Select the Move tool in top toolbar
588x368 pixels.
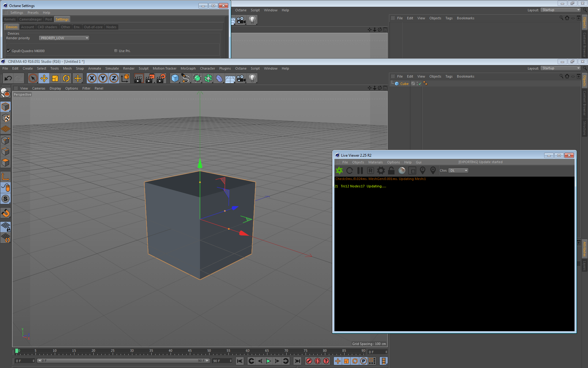(44, 79)
